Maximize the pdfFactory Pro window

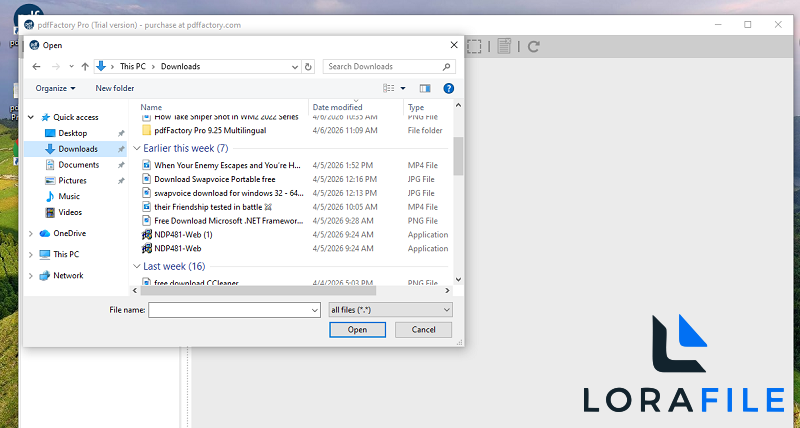pos(747,24)
